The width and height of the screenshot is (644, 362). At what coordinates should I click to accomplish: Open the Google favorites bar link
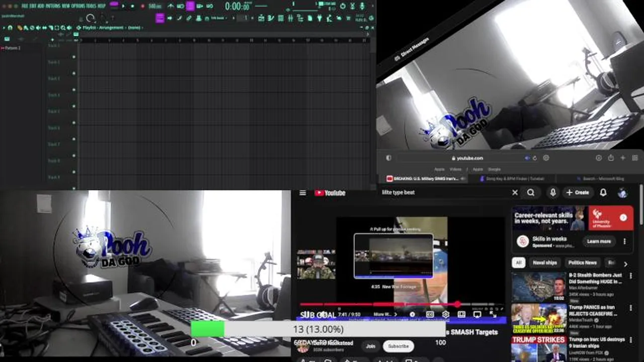pyautogui.click(x=495, y=169)
